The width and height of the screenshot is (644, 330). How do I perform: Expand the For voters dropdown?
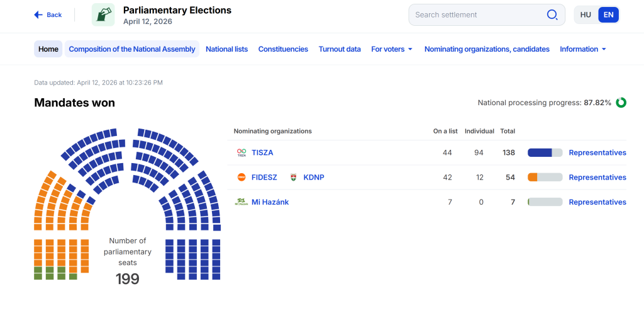tap(392, 49)
